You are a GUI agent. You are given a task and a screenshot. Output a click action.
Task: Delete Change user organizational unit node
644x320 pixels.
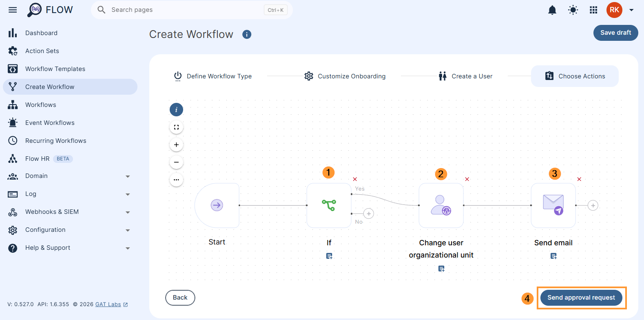[467, 179]
